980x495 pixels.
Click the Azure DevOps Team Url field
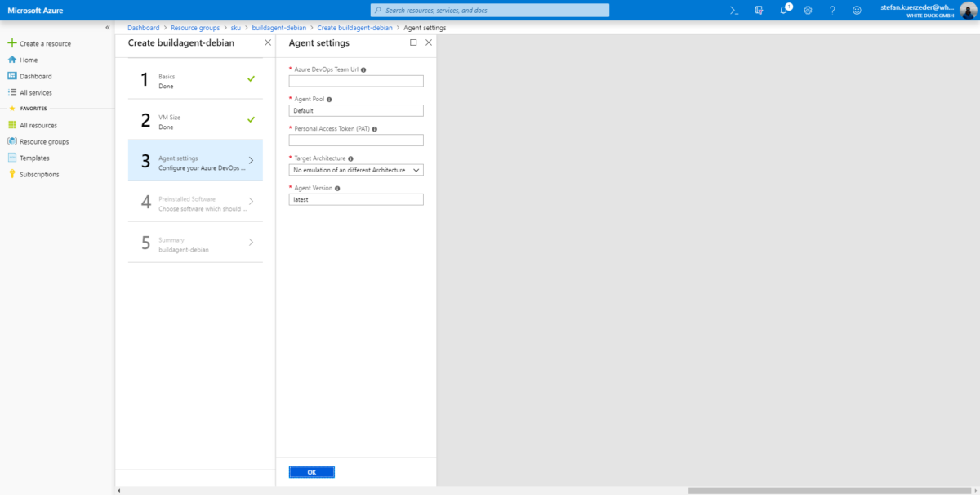point(356,81)
